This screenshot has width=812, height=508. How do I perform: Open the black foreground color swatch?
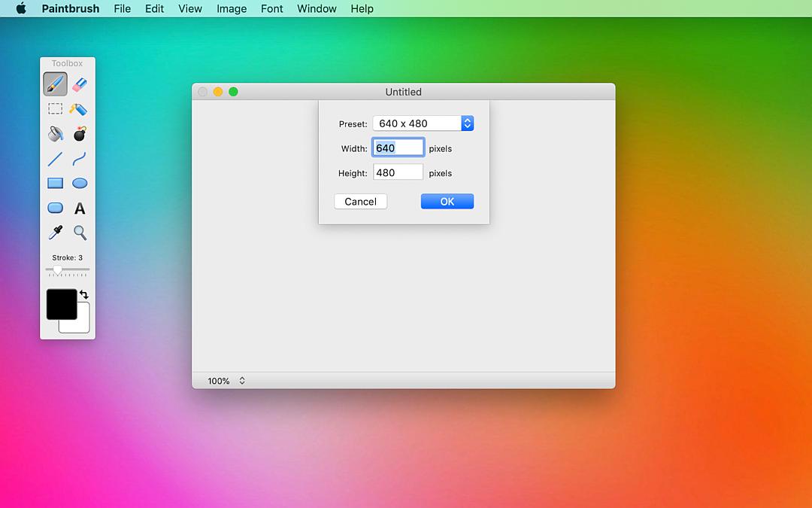[x=62, y=304]
